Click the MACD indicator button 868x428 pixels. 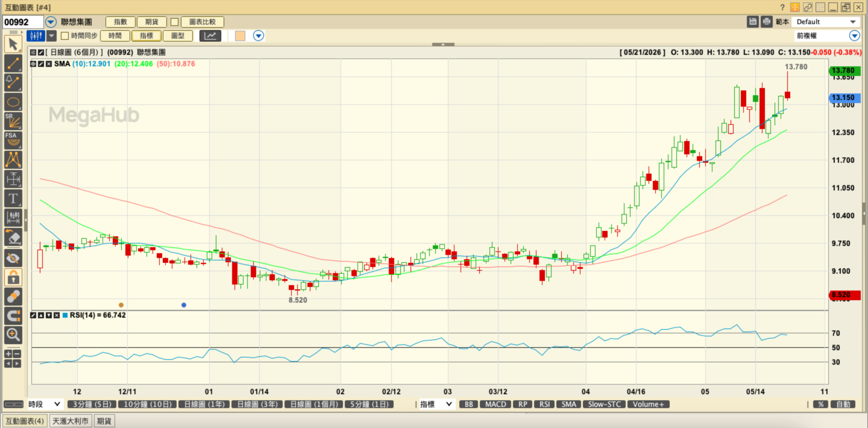pos(495,404)
